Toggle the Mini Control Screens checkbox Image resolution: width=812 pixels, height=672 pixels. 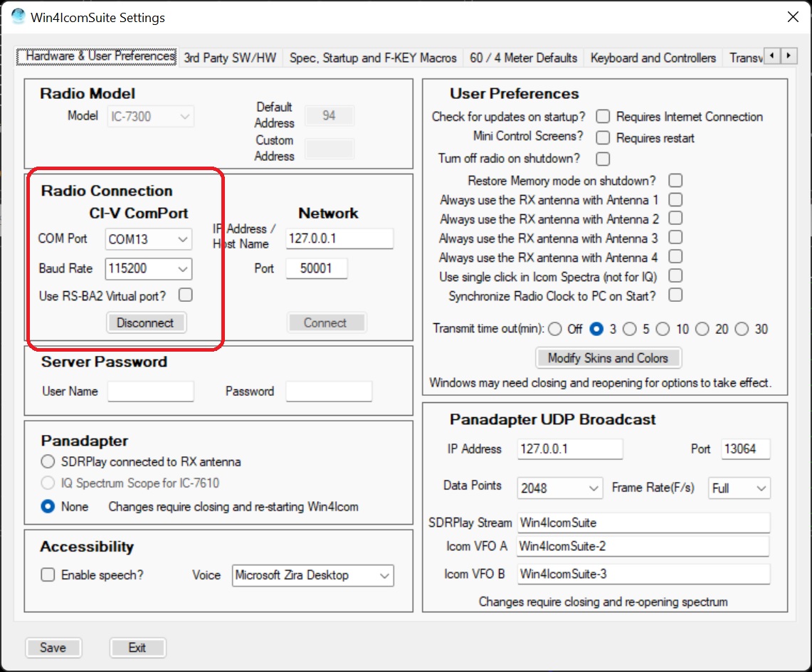coord(603,138)
